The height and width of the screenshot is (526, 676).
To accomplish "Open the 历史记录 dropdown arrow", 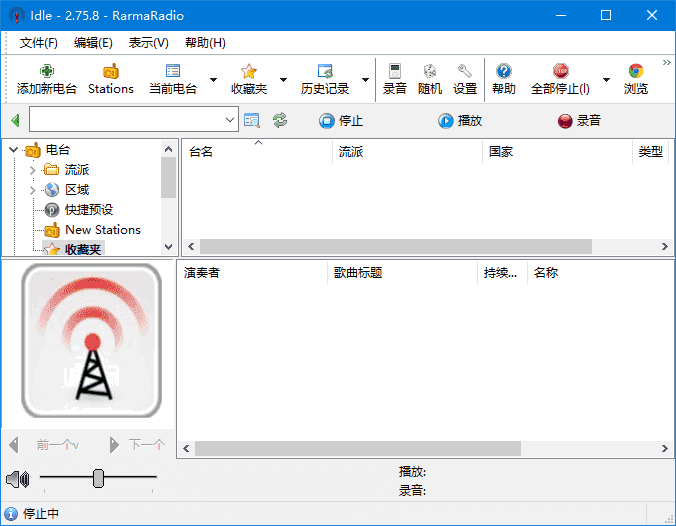I will click(365, 80).
